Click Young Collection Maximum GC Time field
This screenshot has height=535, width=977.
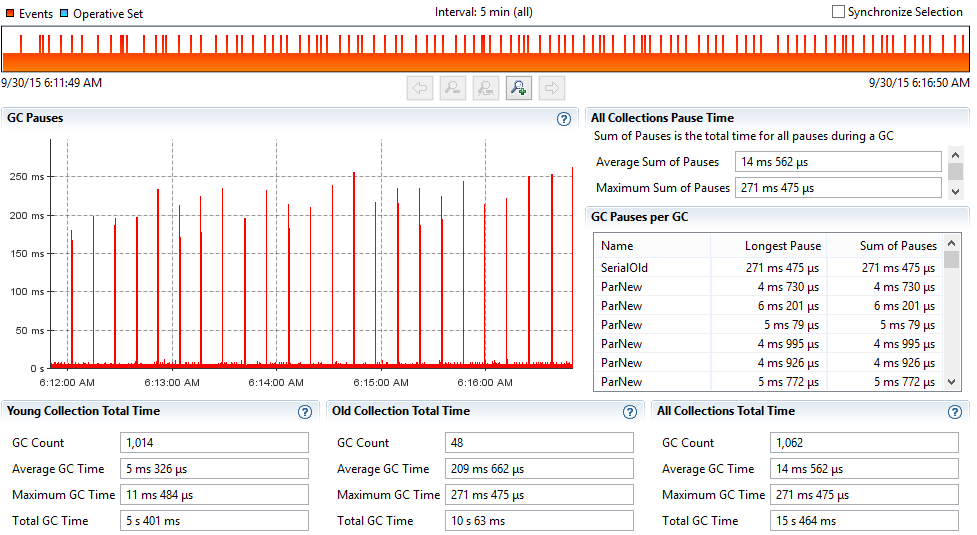(214, 495)
